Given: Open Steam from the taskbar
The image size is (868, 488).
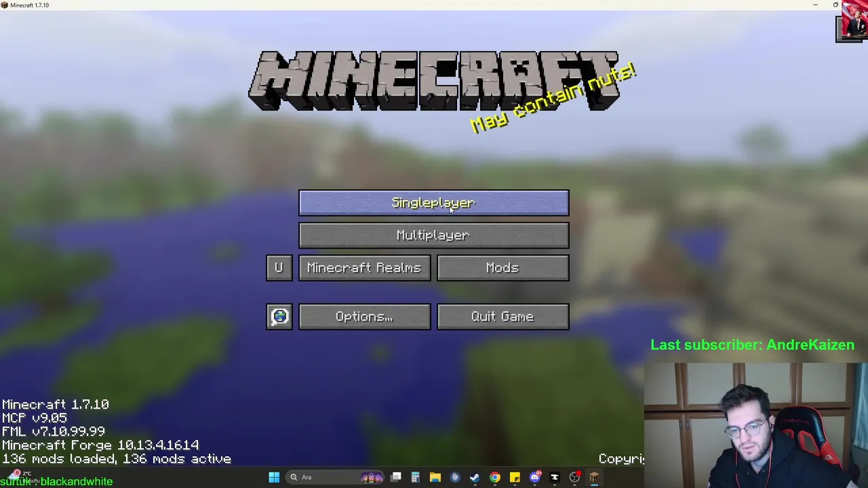Looking at the screenshot, I should tap(475, 477).
